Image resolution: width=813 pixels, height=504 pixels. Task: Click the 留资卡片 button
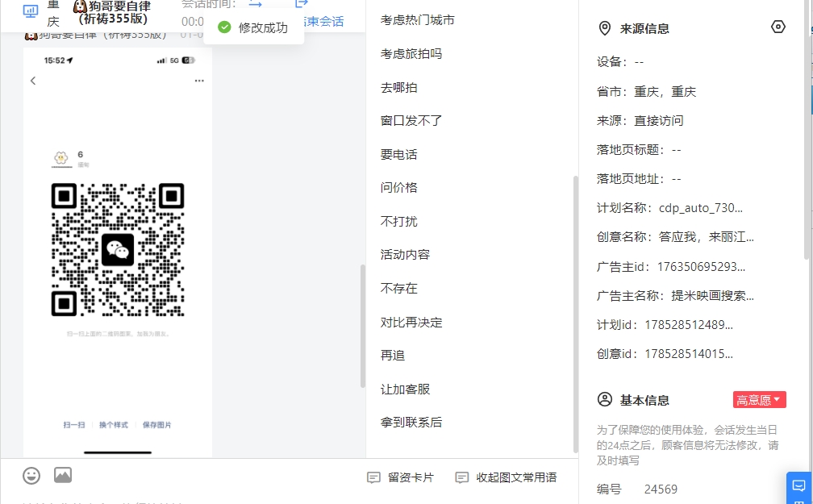tap(400, 477)
